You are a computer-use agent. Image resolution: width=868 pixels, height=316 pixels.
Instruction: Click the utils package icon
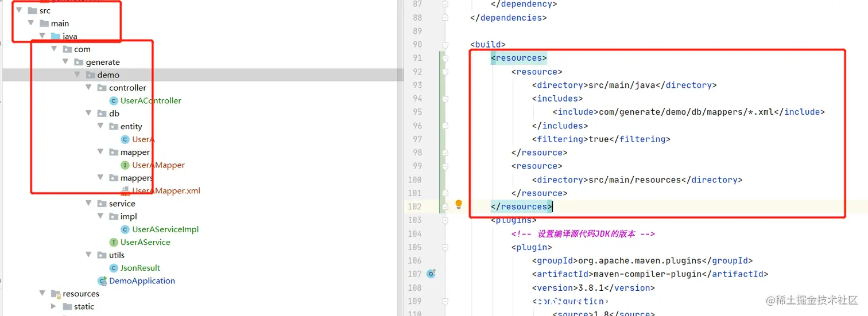tap(102, 255)
